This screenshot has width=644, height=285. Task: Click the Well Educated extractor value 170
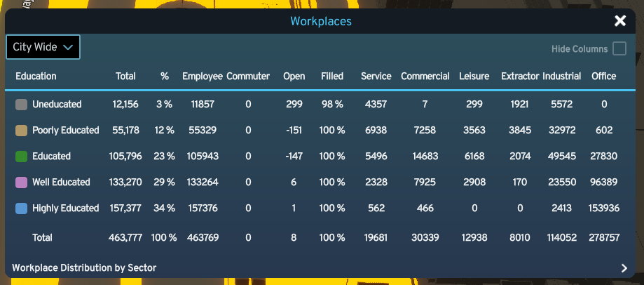(520, 183)
